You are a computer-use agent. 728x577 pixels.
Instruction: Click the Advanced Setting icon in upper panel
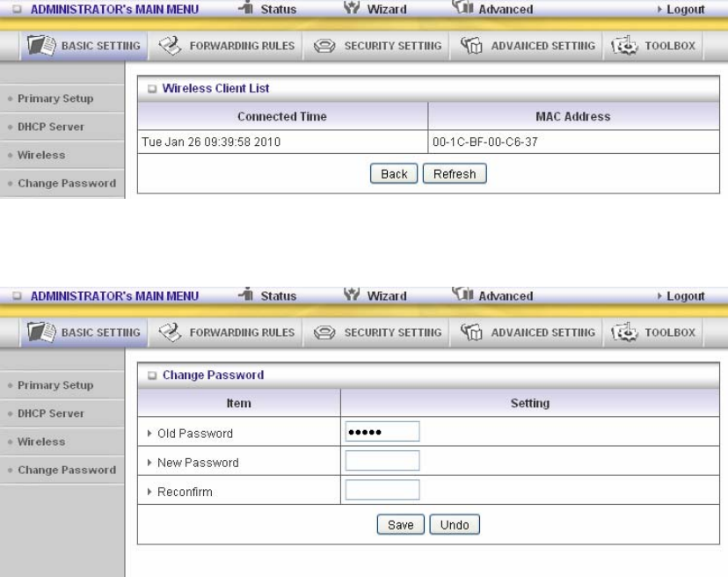point(471,45)
